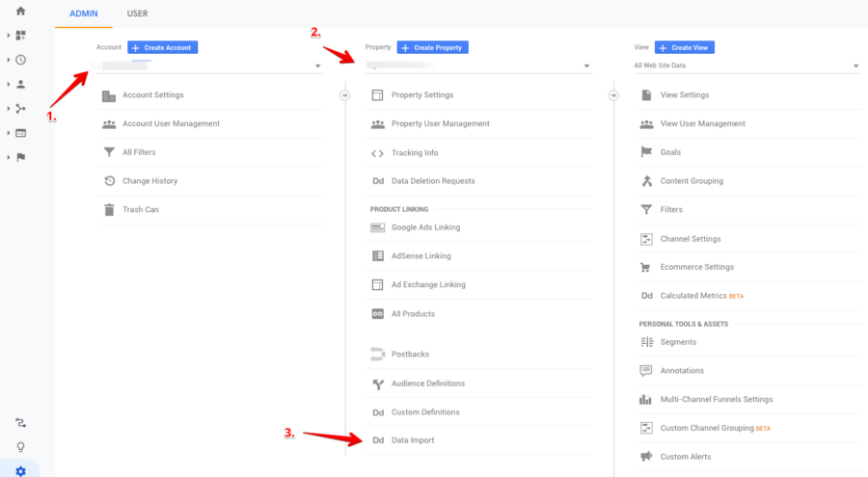Image resolution: width=868 pixels, height=477 pixels.
Task: Open Realtime clock icon in sidebar
Action: (20, 60)
